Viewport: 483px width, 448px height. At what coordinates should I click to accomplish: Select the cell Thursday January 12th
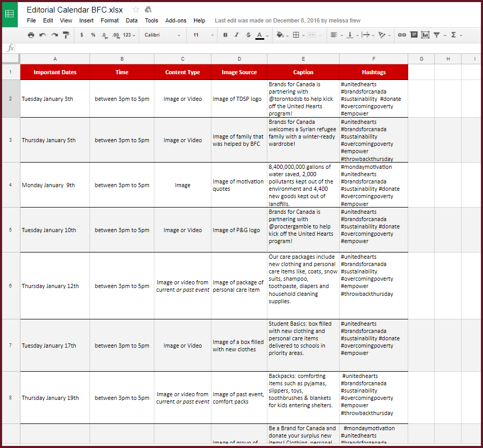click(55, 286)
